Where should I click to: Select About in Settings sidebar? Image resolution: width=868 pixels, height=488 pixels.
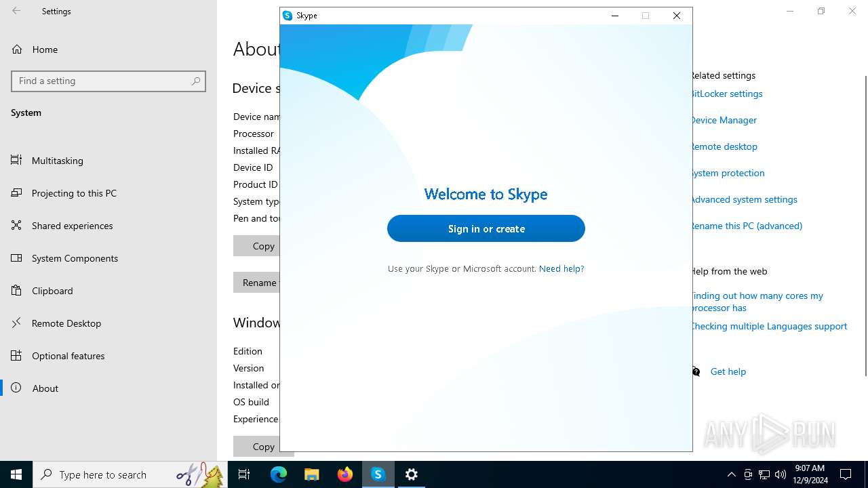pyautogui.click(x=108, y=388)
